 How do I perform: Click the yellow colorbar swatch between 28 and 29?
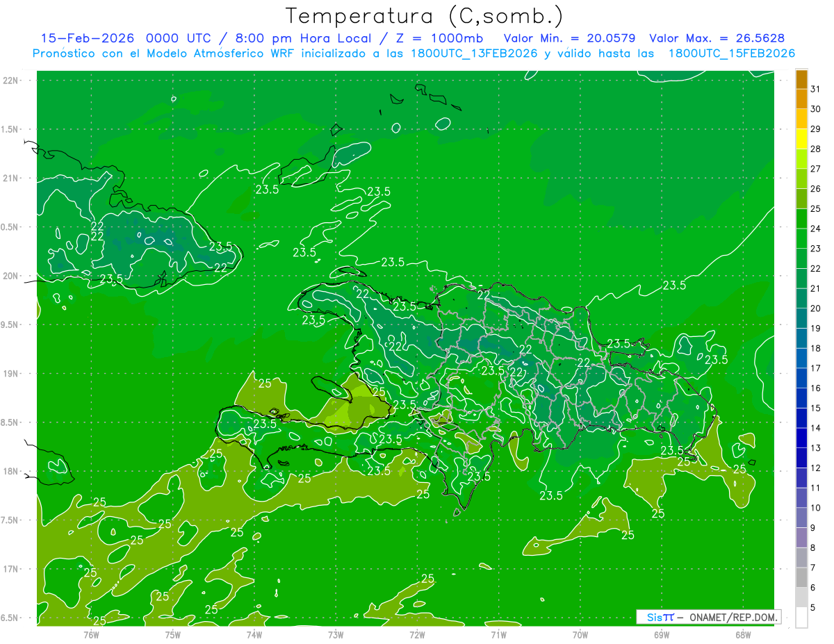click(x=801, y=139)
